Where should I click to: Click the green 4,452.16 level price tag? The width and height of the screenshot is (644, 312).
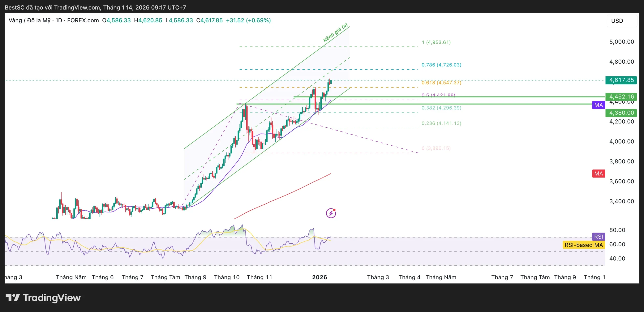(x=621, y=97)
